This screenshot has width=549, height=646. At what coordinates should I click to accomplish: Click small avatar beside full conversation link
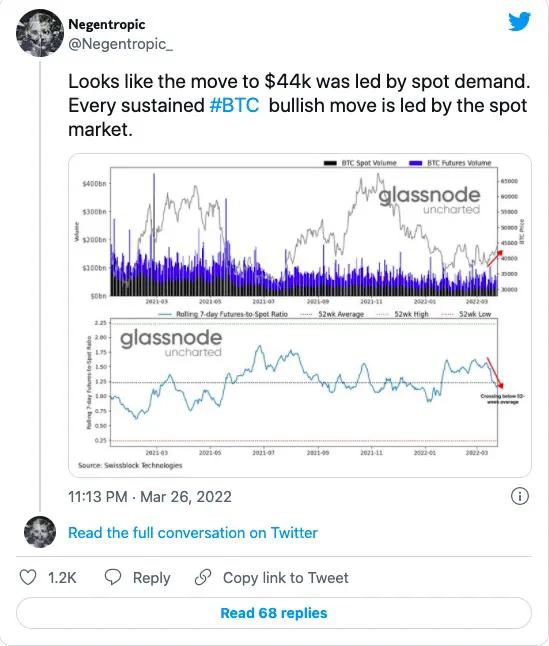coord(40,532)
